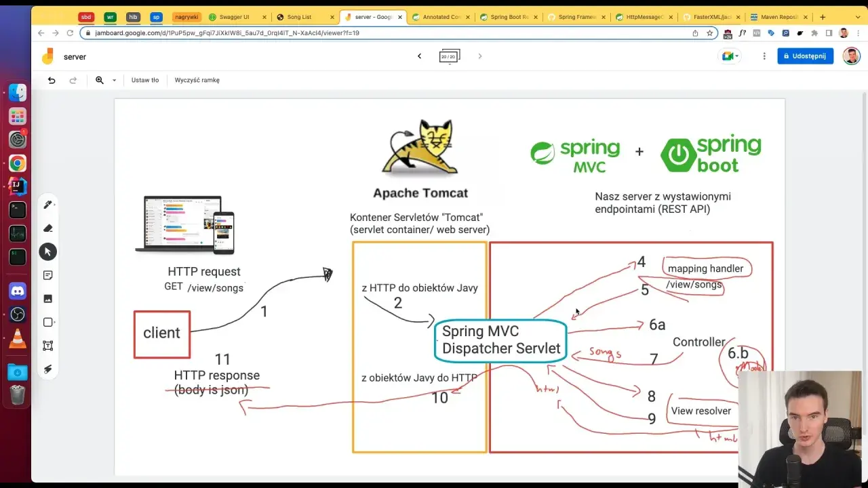
Task: Open the zoom level dropdown arrow
Action: (114, 80)
